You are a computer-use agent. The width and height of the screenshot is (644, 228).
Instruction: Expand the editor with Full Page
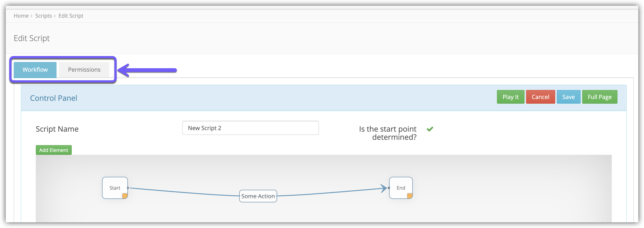coord(600,97)
